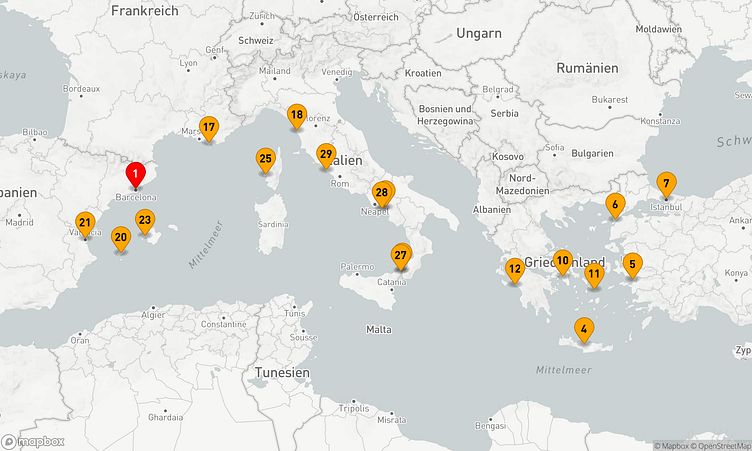Select orange marker 17 near Marseille

(208, 128)
